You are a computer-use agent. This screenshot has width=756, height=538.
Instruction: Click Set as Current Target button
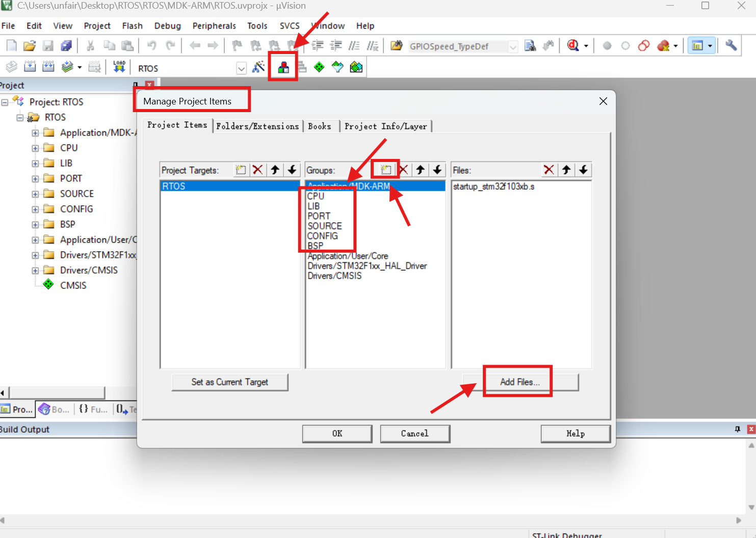coord(230,382)
